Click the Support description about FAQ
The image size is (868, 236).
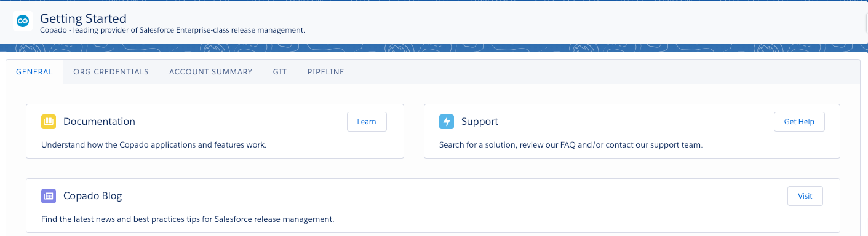(x=571, y=146)
